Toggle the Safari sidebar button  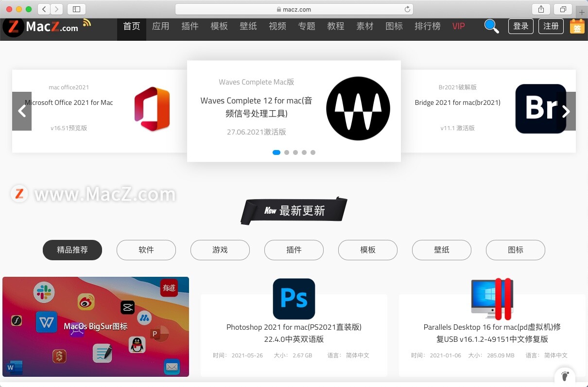[x=76, y=9]
